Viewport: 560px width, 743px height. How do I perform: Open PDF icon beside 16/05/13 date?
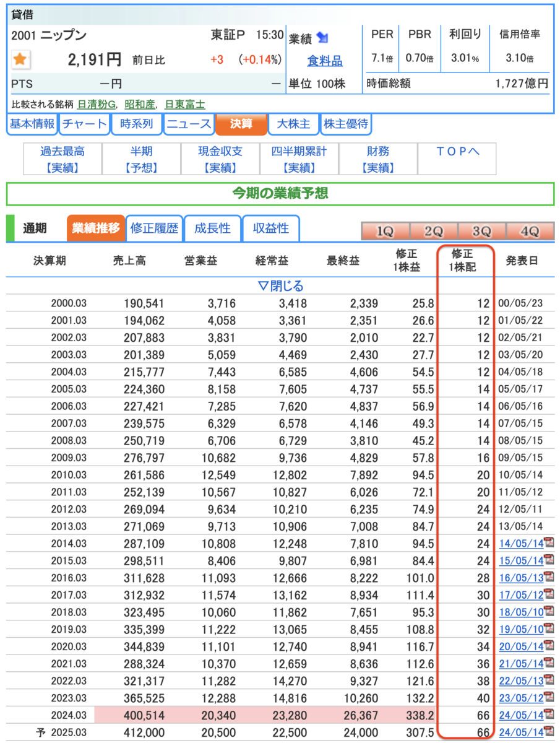tap(548, 578)
